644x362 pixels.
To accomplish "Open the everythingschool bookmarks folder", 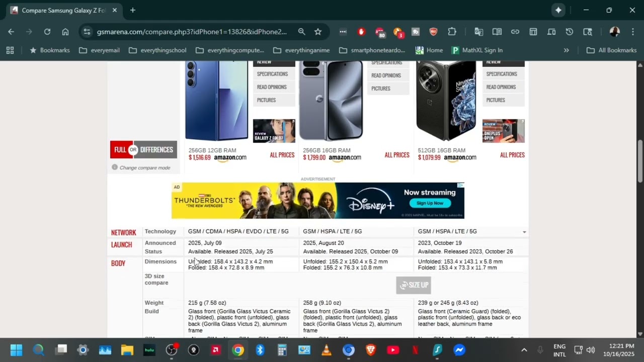I will tap(157, 50).
